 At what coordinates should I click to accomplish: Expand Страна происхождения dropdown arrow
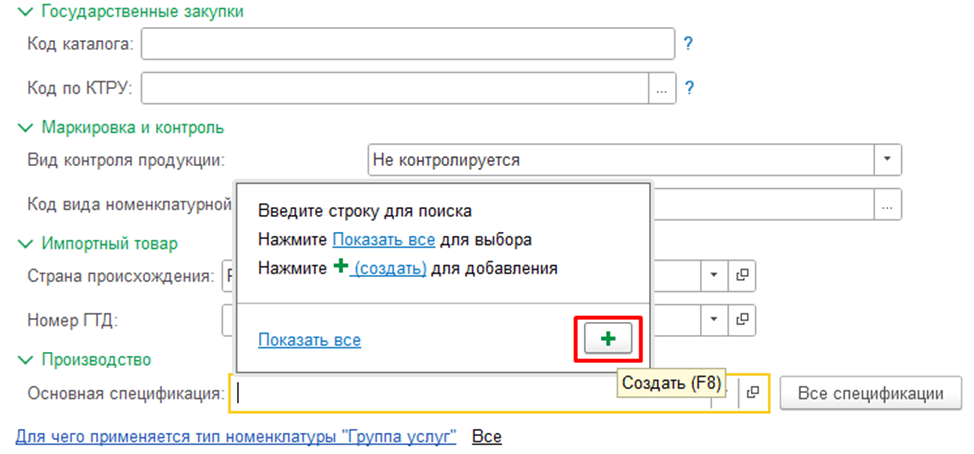pos(714,275)
